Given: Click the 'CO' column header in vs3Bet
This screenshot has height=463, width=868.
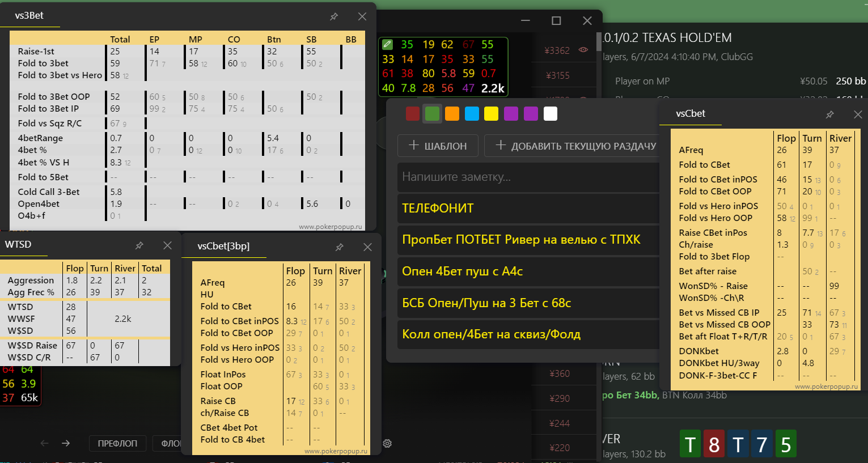Looking at the screenshot, I should (x=234, y=40).
